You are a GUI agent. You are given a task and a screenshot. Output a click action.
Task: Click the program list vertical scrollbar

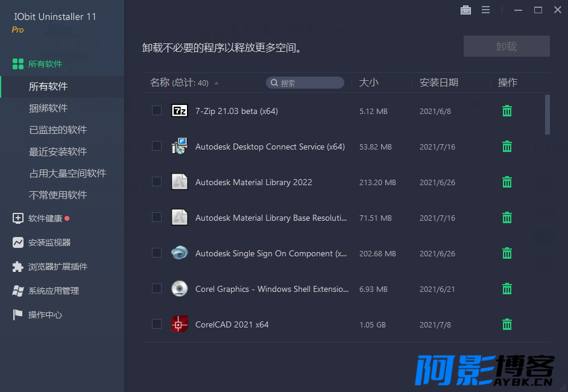pyautogui.click(x=547, y=115)
